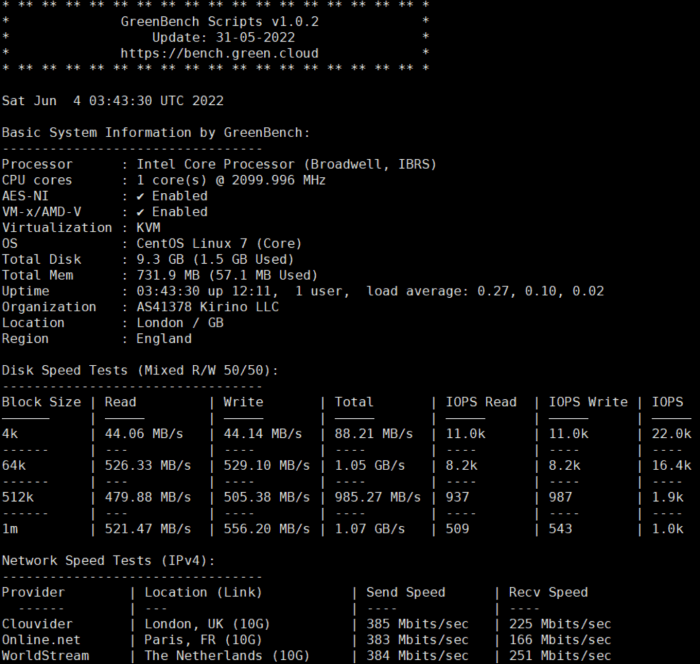Viewport: 700px width, 664px height.
Task: Click the 64k write speed '529.10 MB/s'
Action: click(267, 466)
